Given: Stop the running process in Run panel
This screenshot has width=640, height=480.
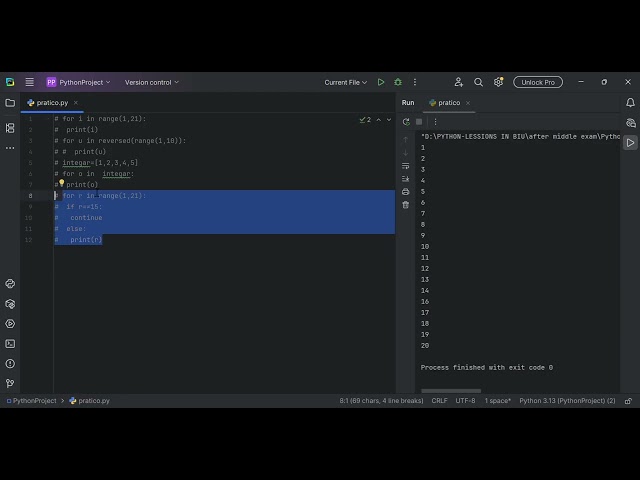Looking at the screenshot, I should 419,122.
